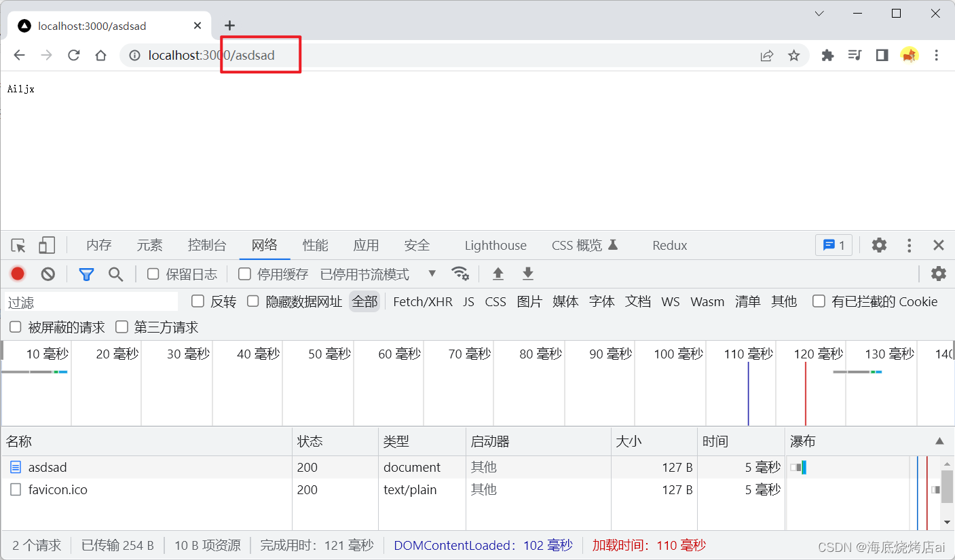Click the record network log button
The height and width of the screenshot is (560, 955).
18,274
